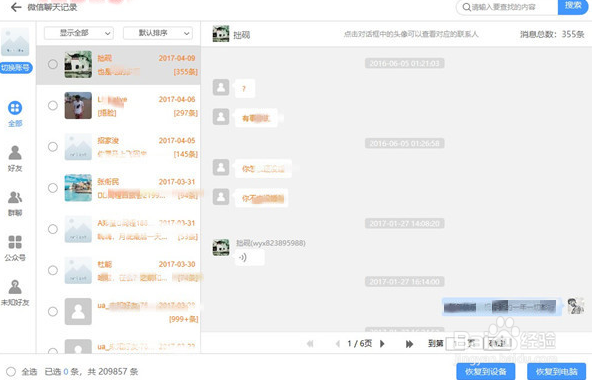Select the 未知好友 unknown friends icon
The width and height of the screenshot is (592, 380).
coord(15,287)
